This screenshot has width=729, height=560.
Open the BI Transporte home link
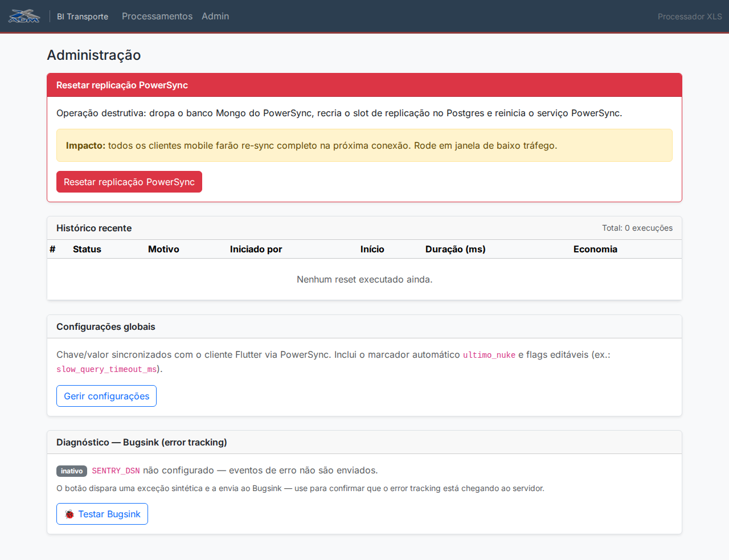pos(83,17)
